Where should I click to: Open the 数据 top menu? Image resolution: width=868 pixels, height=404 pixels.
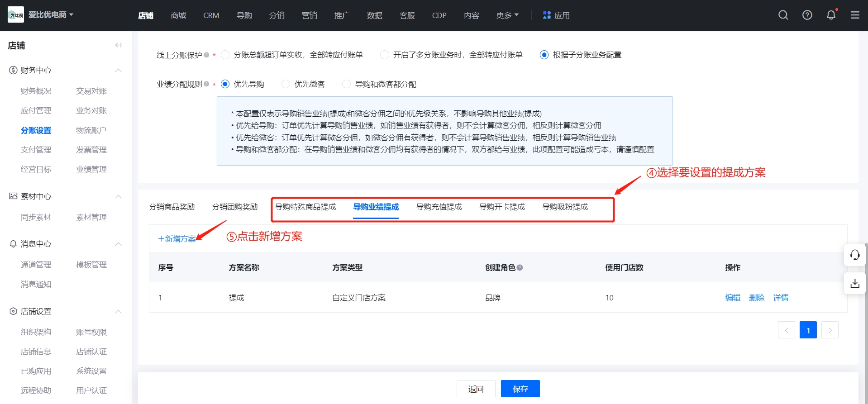[x=375, y=15]
